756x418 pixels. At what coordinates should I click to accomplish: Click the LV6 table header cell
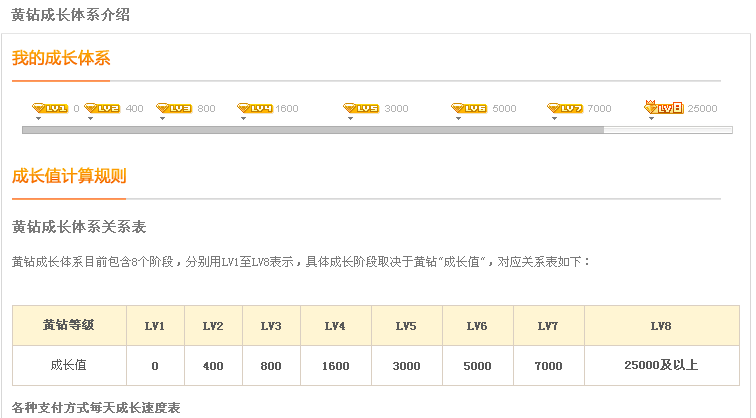(477, 325)
